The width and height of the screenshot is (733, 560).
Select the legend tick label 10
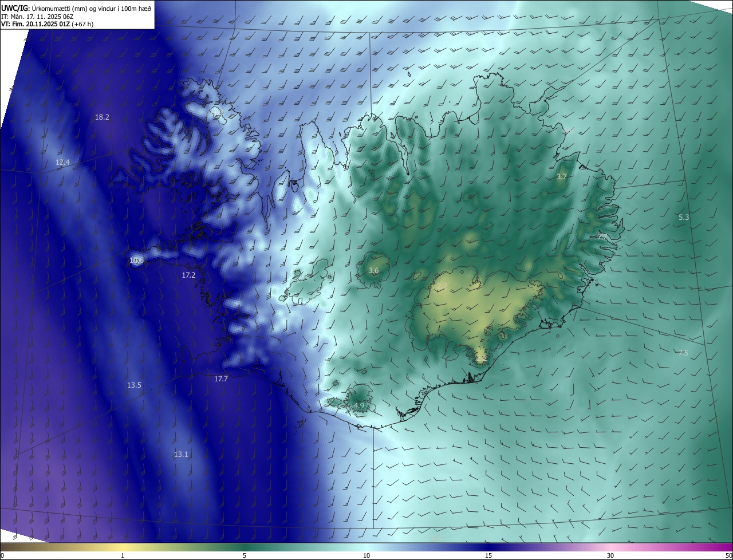[x=366, y=556]
